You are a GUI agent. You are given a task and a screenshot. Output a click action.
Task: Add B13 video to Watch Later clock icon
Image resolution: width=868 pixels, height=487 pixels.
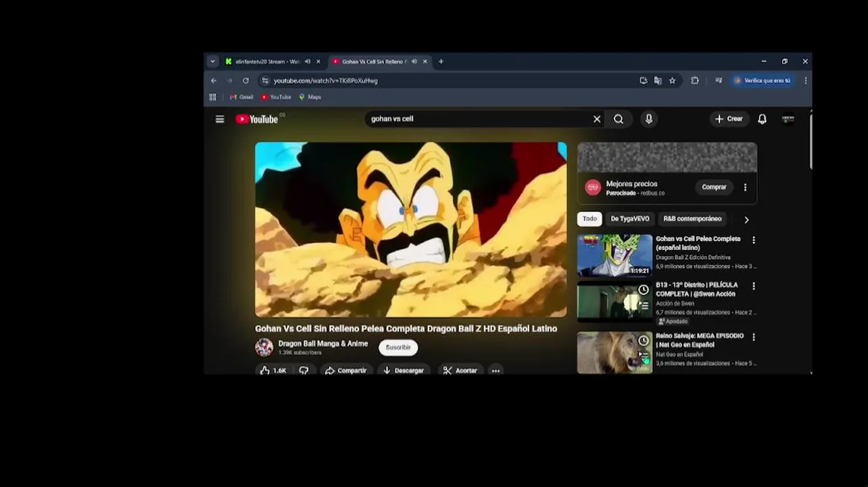[x=644, y=290]
